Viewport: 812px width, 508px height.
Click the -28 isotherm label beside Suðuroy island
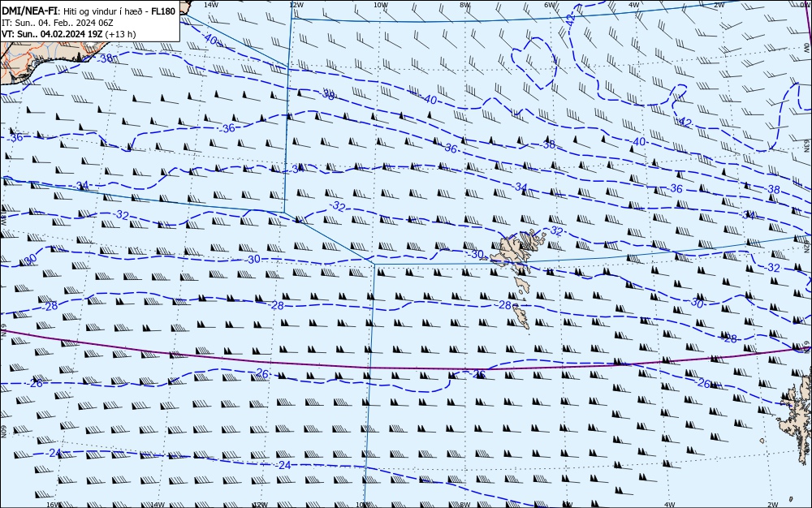504,305
